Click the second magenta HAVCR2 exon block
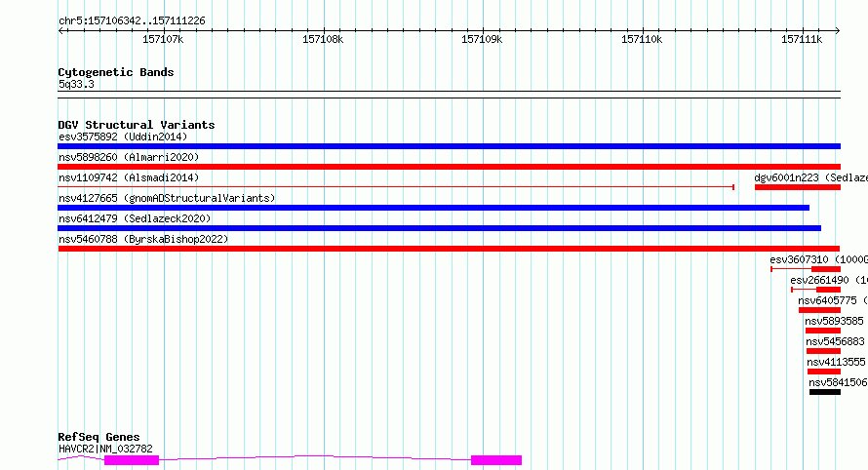 click(x=496, y=460)
